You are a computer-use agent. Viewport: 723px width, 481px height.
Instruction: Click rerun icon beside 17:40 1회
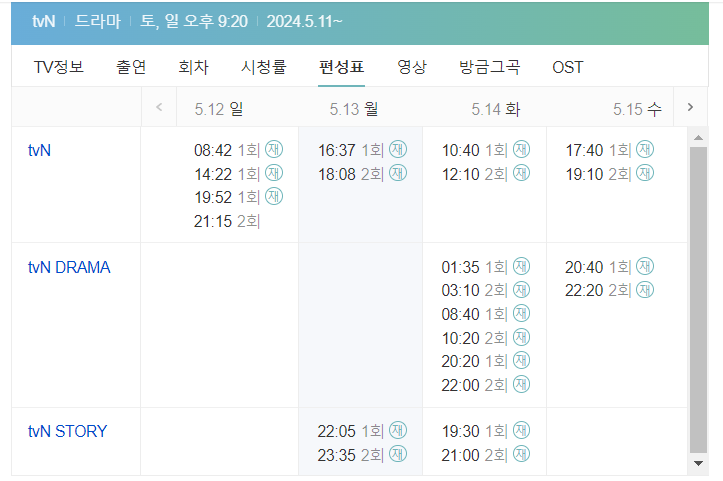pyautogui.click(x=645, y=149)
